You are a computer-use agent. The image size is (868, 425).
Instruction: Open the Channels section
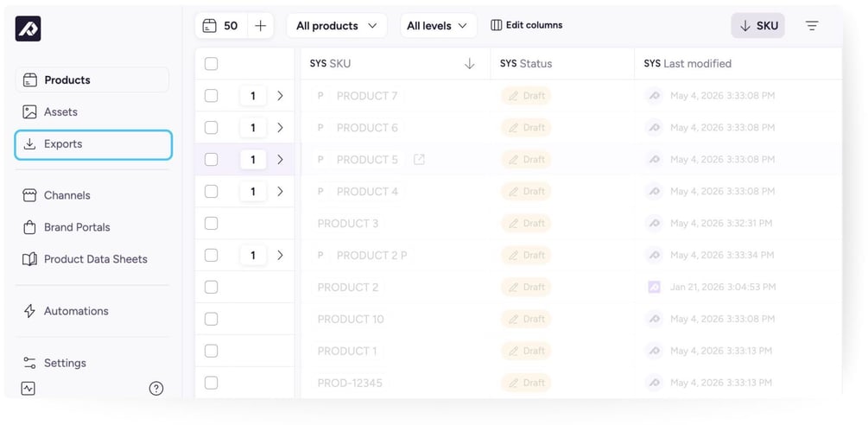(x=92, y=195)
